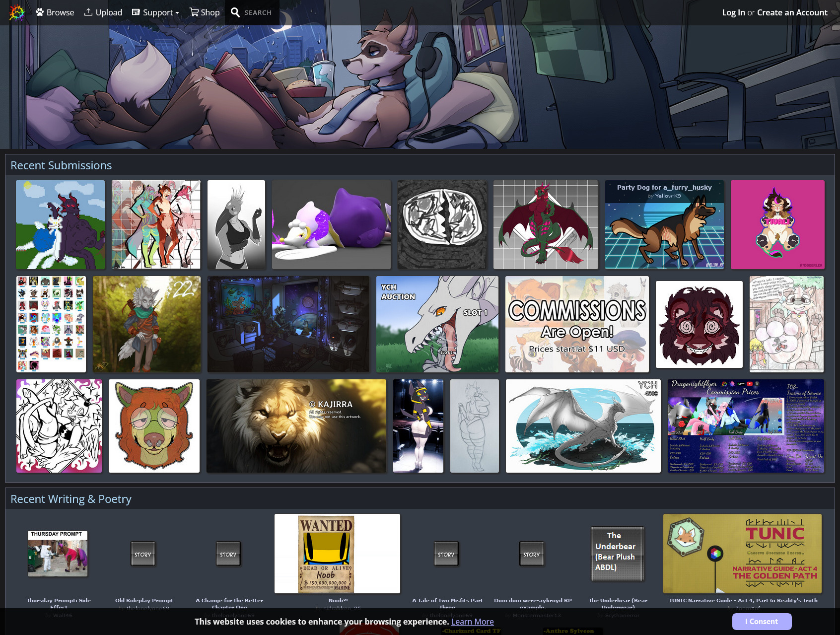The image size is (840, 635).
Task: Open the black-and-white lineart with stars thumbnail
Action: click(x=59, y=426)
